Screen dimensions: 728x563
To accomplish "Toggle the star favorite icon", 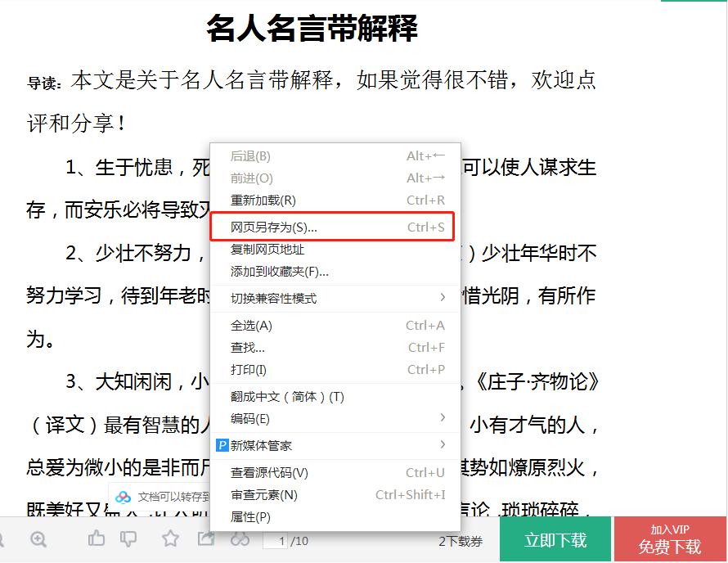I will tap(172, 538).
